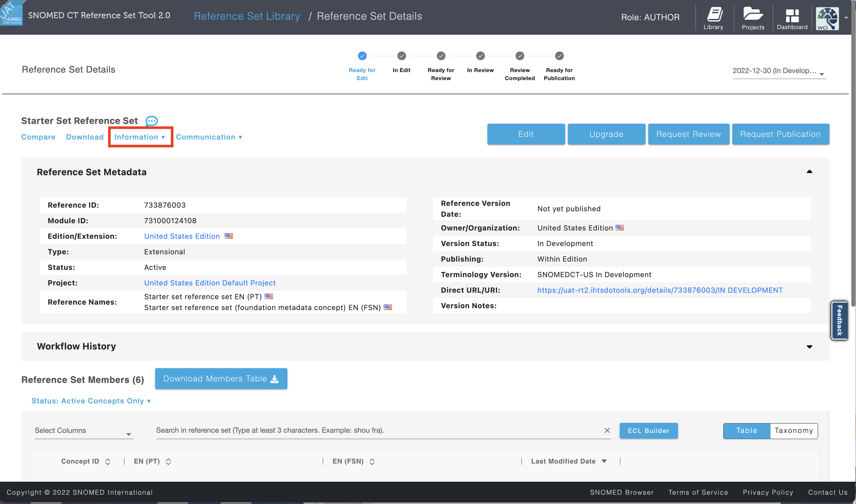Click the SNOMEDCT-US In Development text
The width and height of the screenshot is (856, 504).
594,274
